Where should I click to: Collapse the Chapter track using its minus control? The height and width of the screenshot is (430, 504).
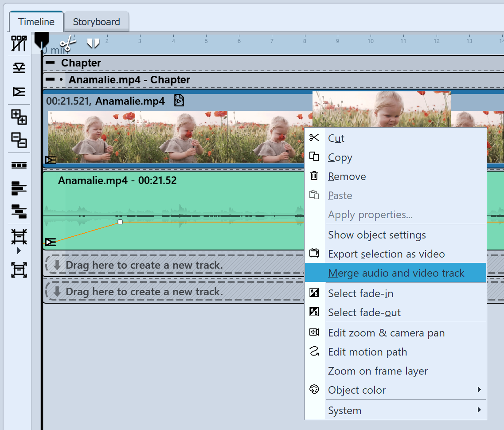(x=51, y=63)
